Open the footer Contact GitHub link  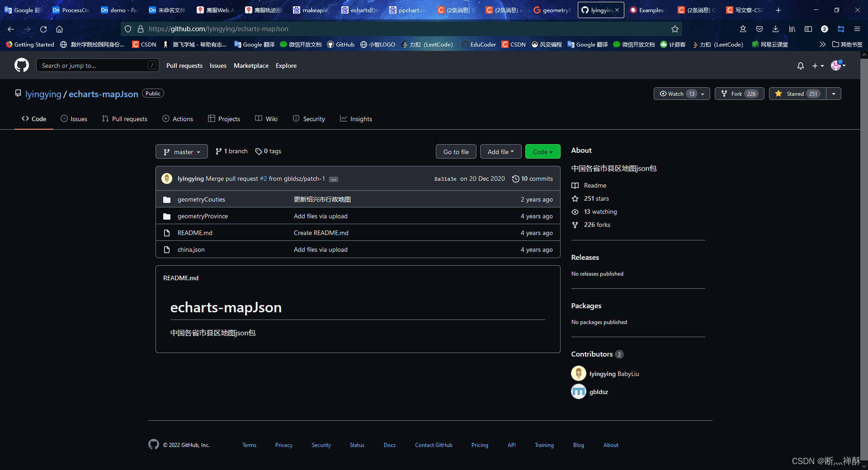pos(434,445)
